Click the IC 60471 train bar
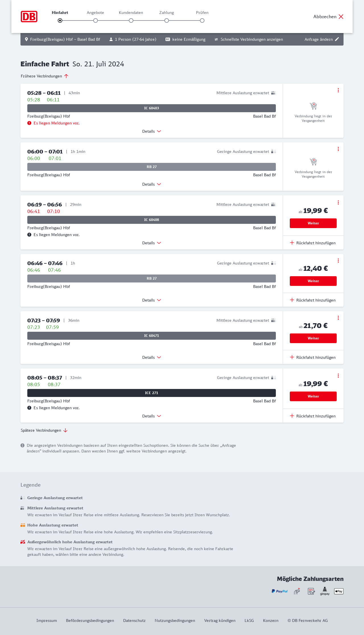364x635 pixels. [152, 336]
